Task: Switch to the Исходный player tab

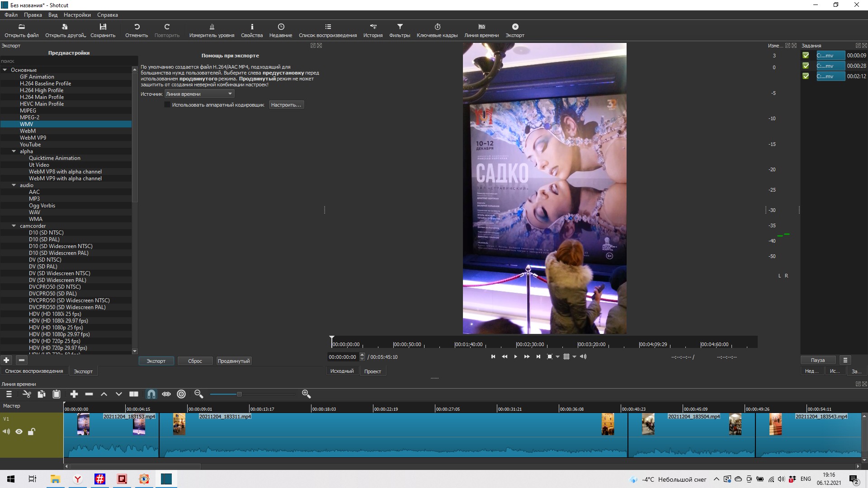Action: click(342, 371)
